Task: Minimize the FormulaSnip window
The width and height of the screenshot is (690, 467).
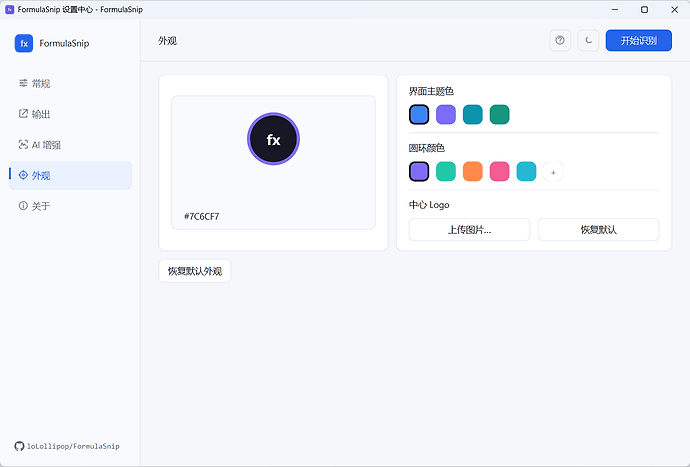Action: point(615,9)
